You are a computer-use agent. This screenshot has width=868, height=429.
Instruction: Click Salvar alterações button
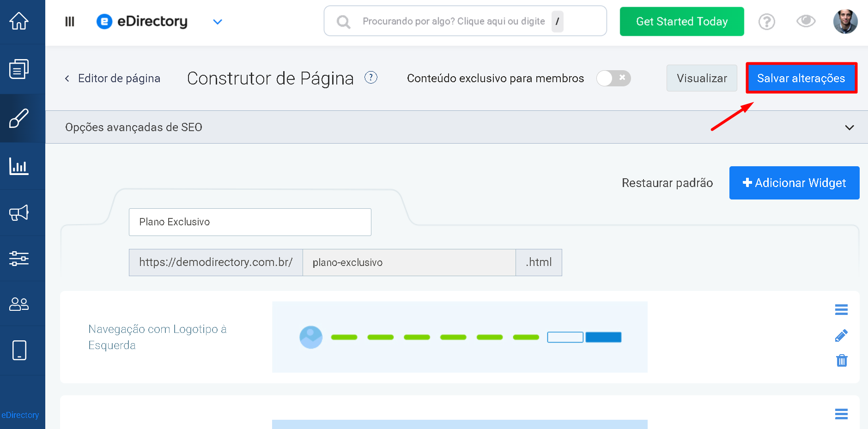801,78
